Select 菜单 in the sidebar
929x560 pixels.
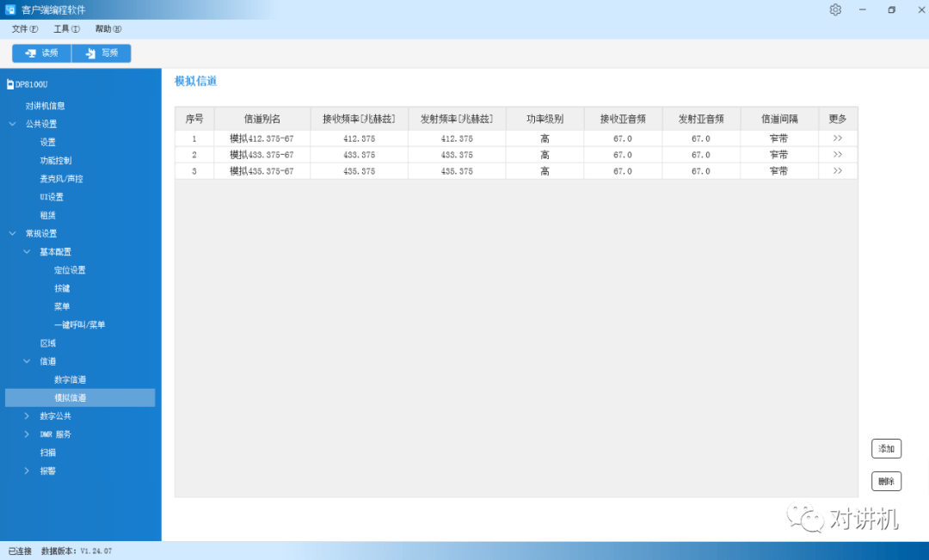62,306
